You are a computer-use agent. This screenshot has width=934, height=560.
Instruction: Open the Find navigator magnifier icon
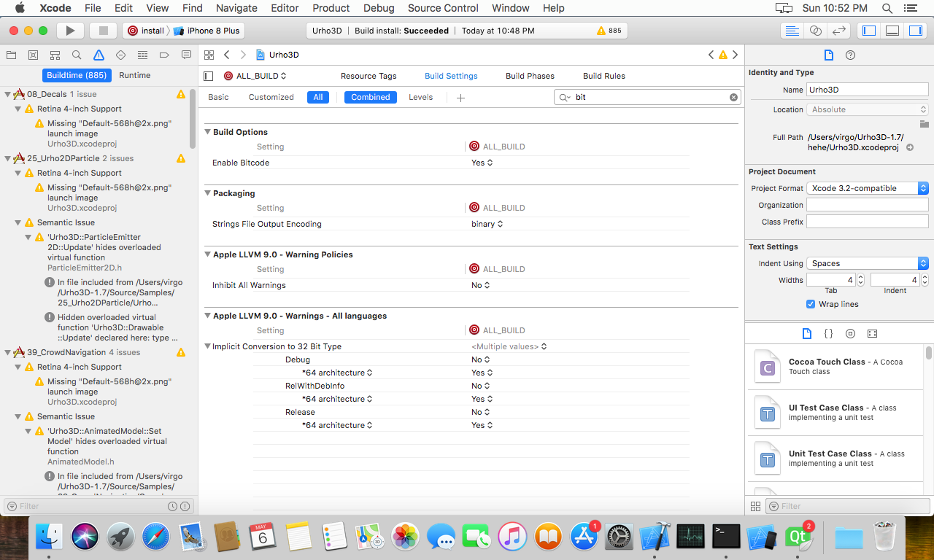tap(77, 55)
